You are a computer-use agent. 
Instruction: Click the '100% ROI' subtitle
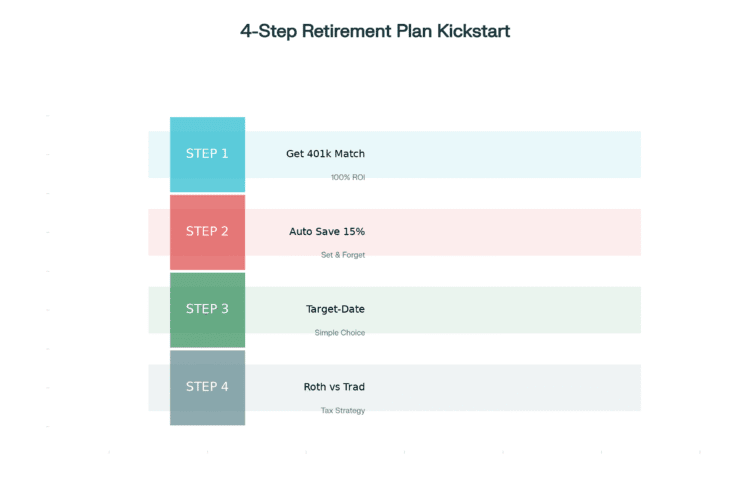pos(348,178)
